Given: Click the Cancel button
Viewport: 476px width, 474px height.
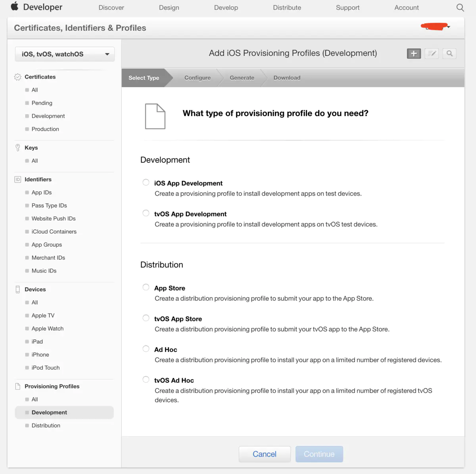Looking at the screenshot, I should [265, 454].
